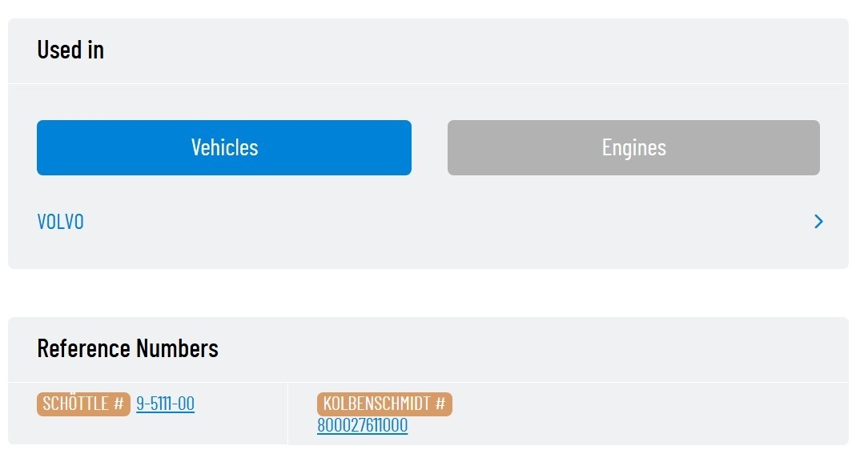The image size is (868, 474).
Task: Select the Reference Numbers section heading
Action: pos(128,348)
